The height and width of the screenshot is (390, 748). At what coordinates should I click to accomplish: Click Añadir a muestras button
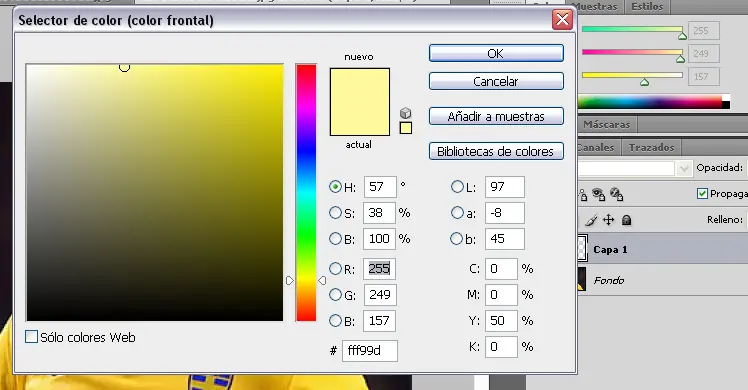point(496,116)
